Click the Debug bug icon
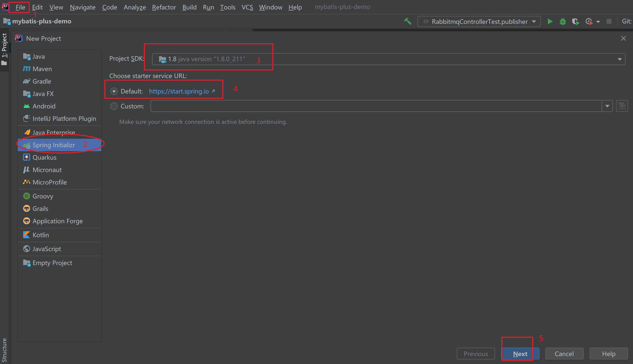Image resolution: width=633 pixels, height=364 pixels. (x=563, y=21)
